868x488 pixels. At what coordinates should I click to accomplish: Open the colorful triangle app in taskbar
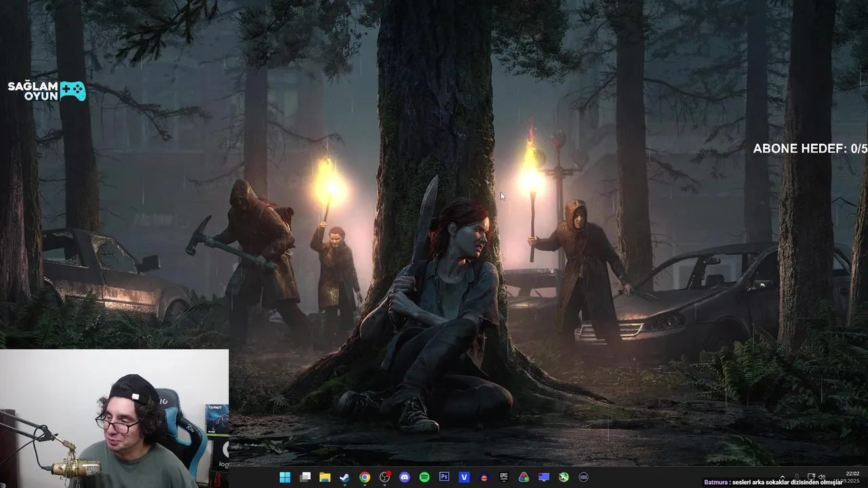tap(524, 477)
